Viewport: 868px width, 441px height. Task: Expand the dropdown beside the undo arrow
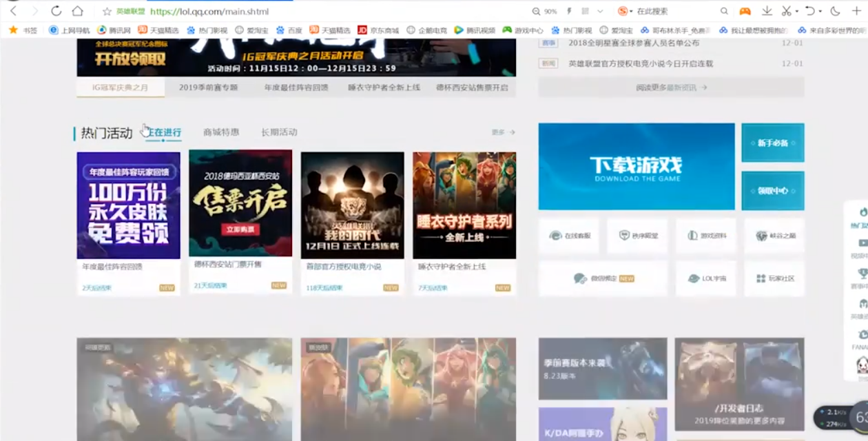pos(821,12)
